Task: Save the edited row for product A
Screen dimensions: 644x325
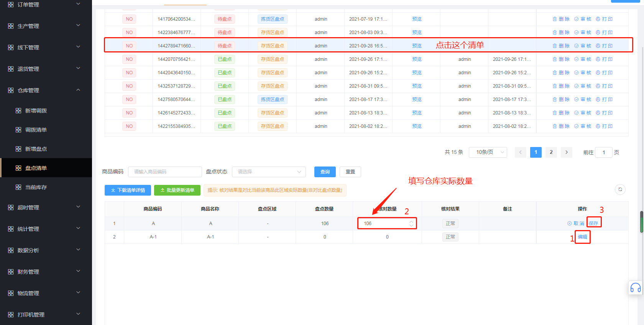Action: (593, 224)
